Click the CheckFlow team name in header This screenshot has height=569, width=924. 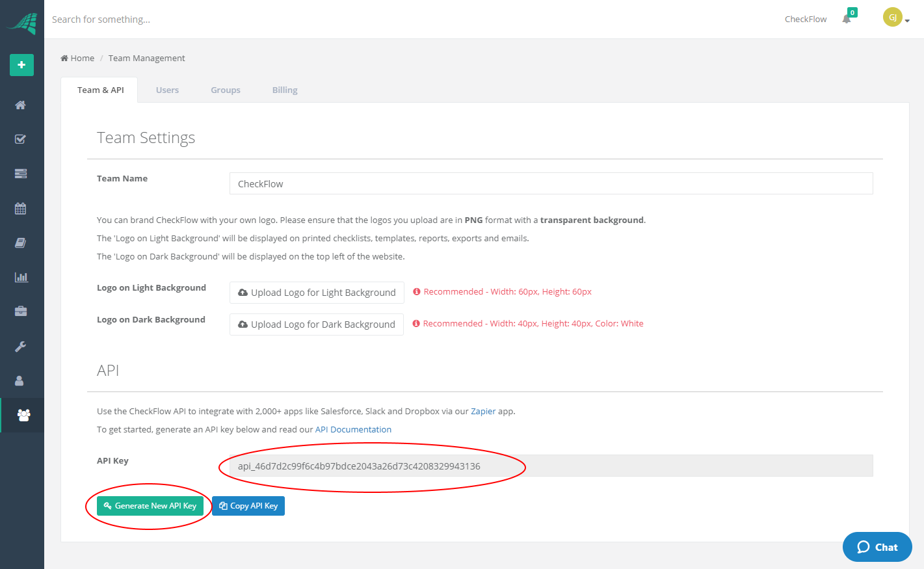pyautogui.click(x=806, y=20)
